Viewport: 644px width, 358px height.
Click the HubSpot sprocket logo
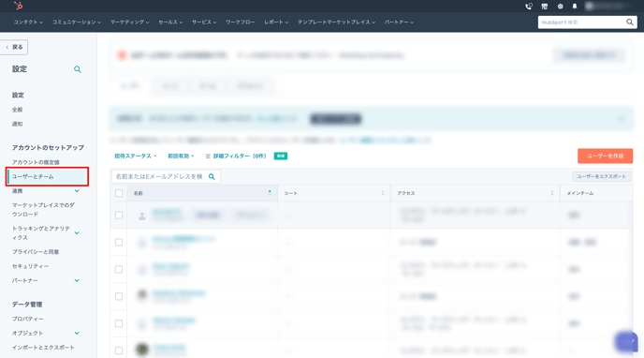(x=18, y=6)
